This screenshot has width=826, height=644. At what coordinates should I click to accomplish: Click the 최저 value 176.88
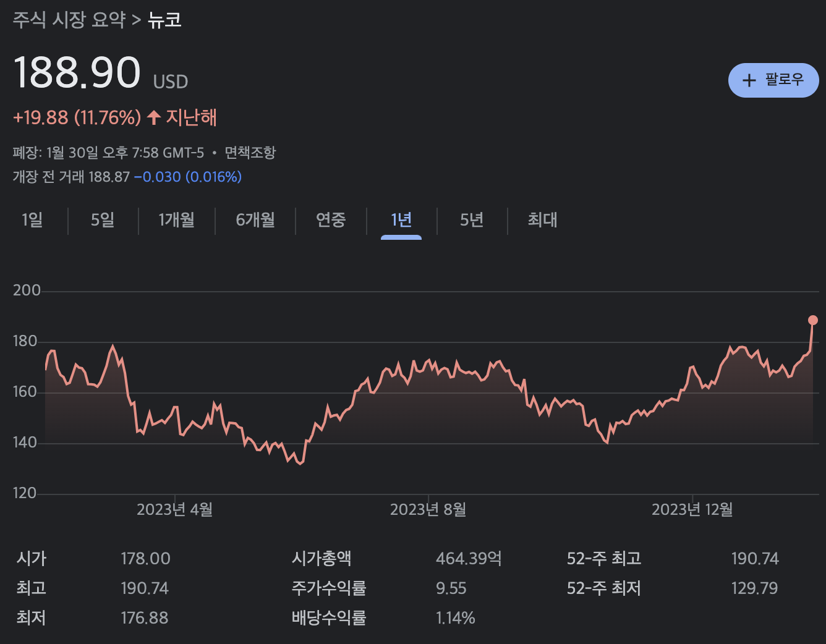pos(145,618)
